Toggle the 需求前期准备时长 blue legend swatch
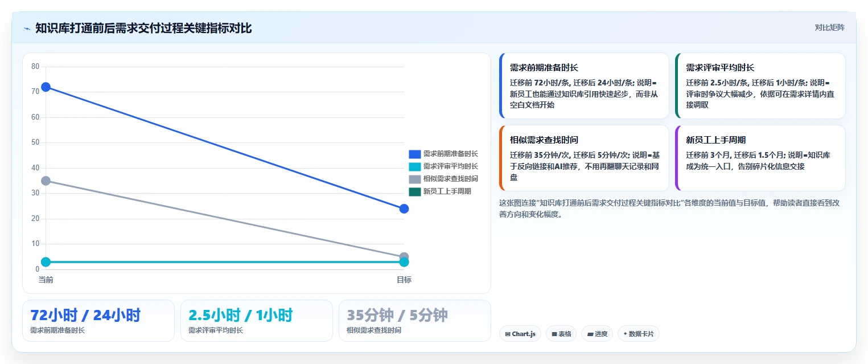 (x=414, y=154)
